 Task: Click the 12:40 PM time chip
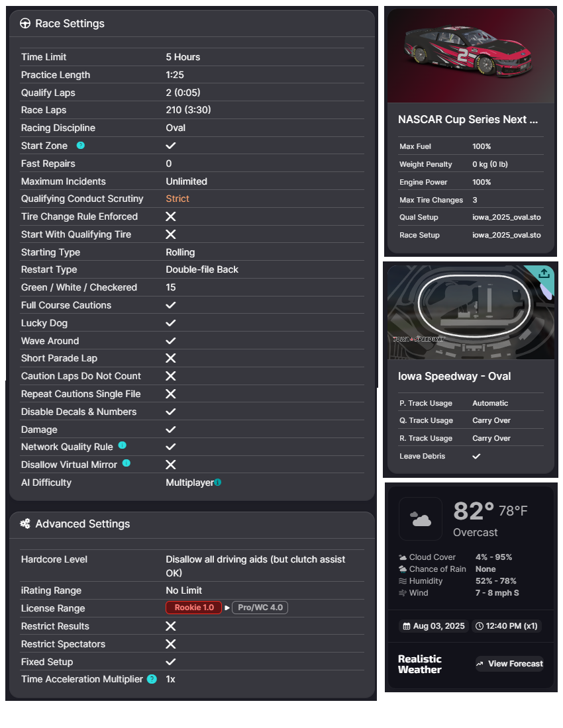pyautogui.click(x=507, y=626)
